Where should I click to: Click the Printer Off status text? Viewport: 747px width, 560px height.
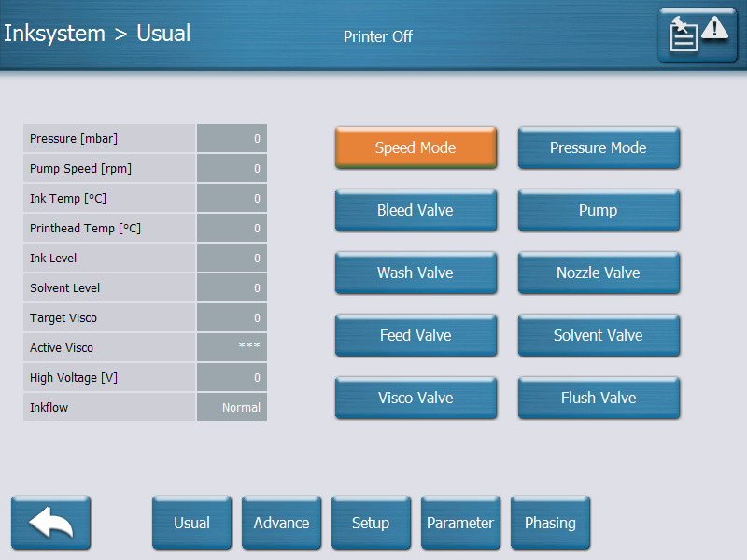coord(378,36)
